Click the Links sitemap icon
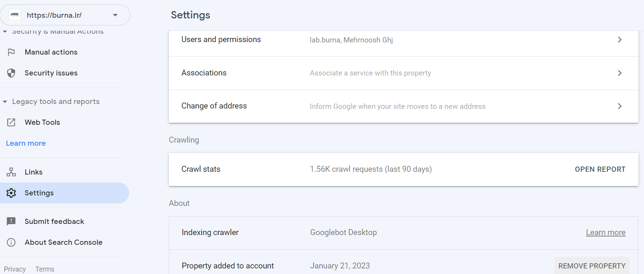This screenshot has width=644, height=274. coord(11,172)
